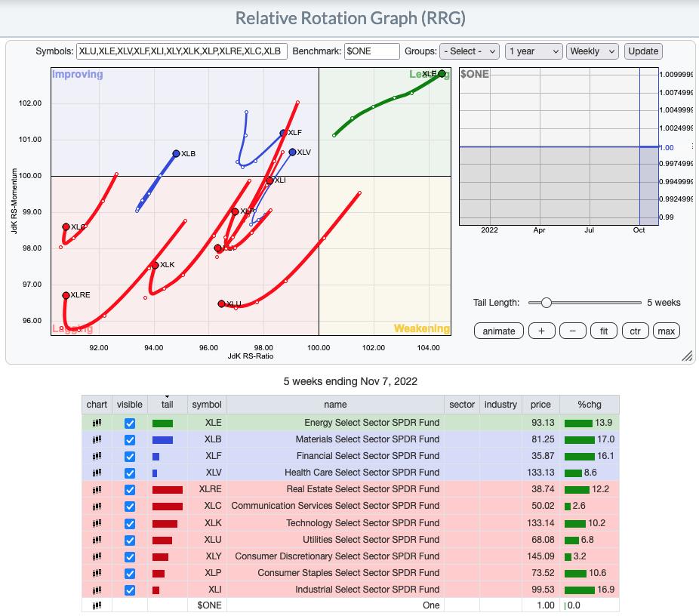Zoom in with the plus button
The height and width of the screenshot is (616, 699).
tap(542, 331)
